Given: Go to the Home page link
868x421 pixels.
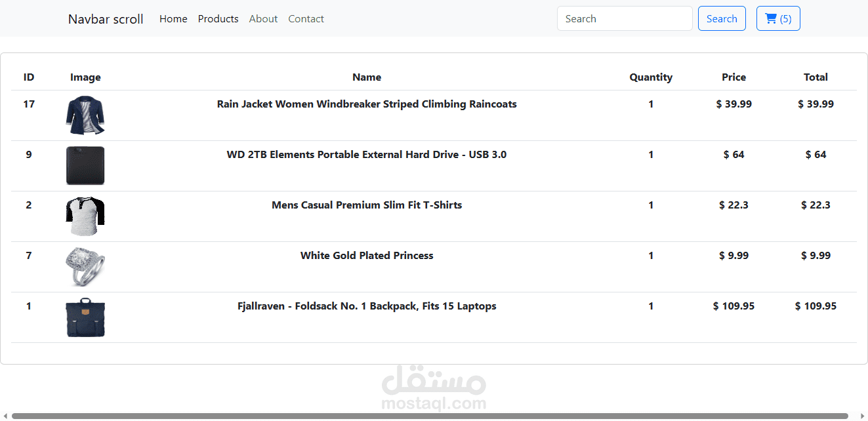Looking at the screenshot, I should (x=173, y=19).
